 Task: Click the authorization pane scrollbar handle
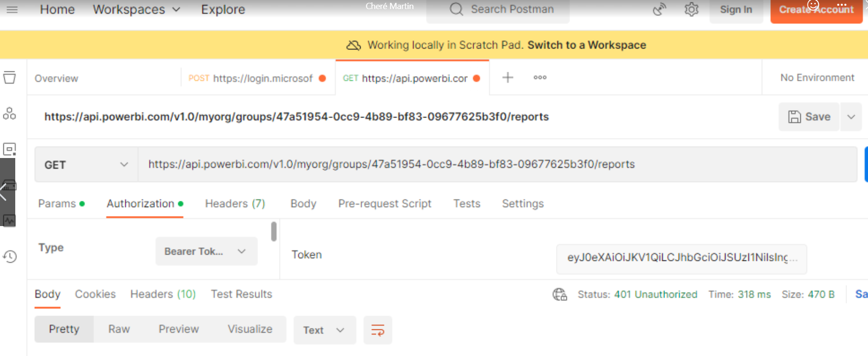274,231
